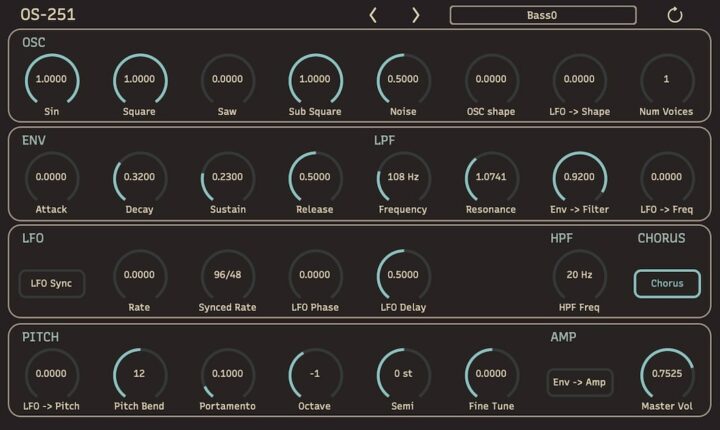Select the Pitch Bend knob

[x=140, y=373]
